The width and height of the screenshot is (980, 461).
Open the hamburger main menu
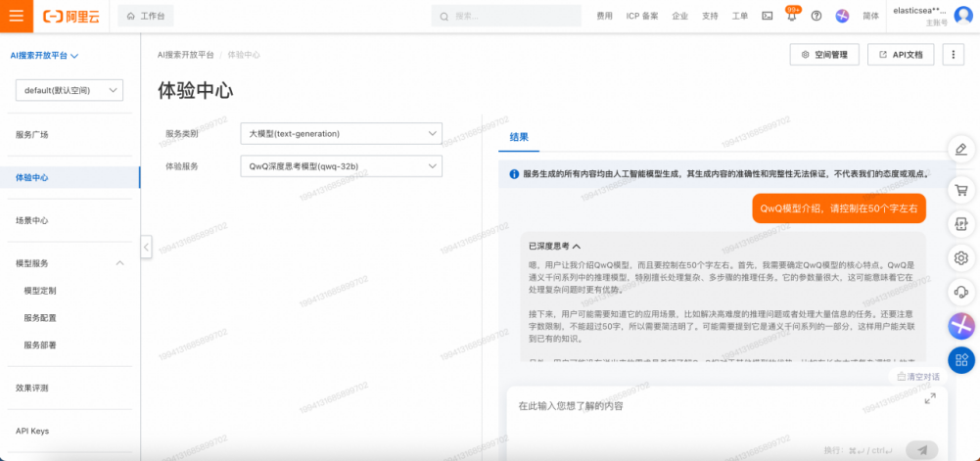tap(16, 17)
